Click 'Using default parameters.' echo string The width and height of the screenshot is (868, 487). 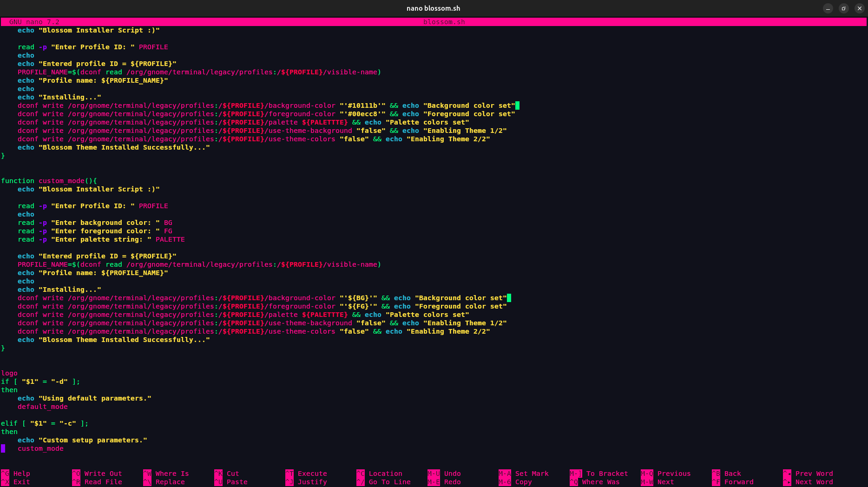pyautogui.click(x=95, y=398)
